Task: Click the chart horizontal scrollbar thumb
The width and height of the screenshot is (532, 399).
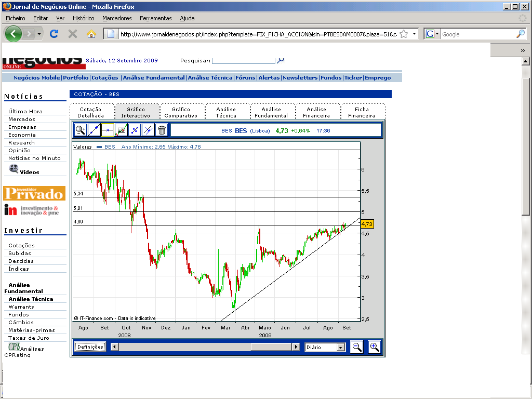Action: pyautogui.click(x=271, y=347)
